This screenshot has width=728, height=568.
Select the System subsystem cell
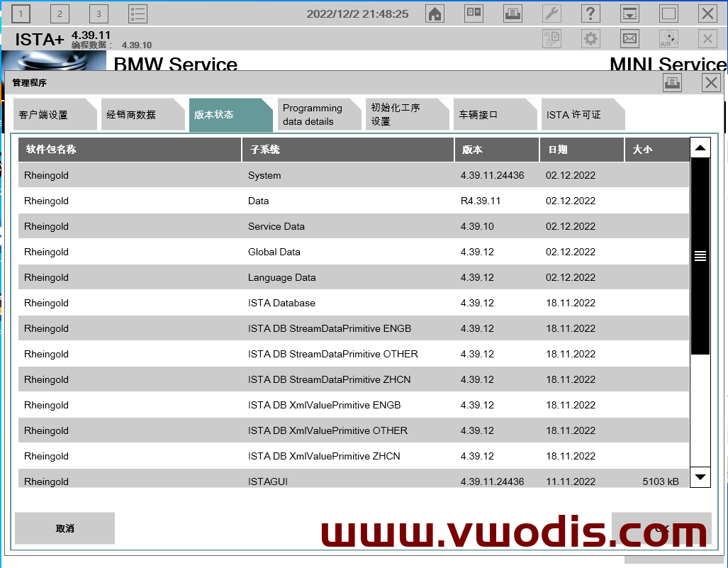point(264,175)
